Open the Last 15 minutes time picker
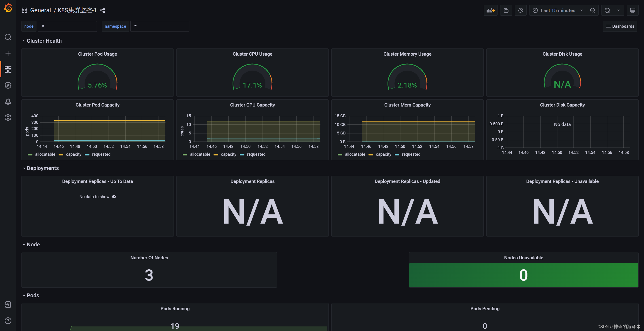This screenshot has width=644, height=331. 558,10
